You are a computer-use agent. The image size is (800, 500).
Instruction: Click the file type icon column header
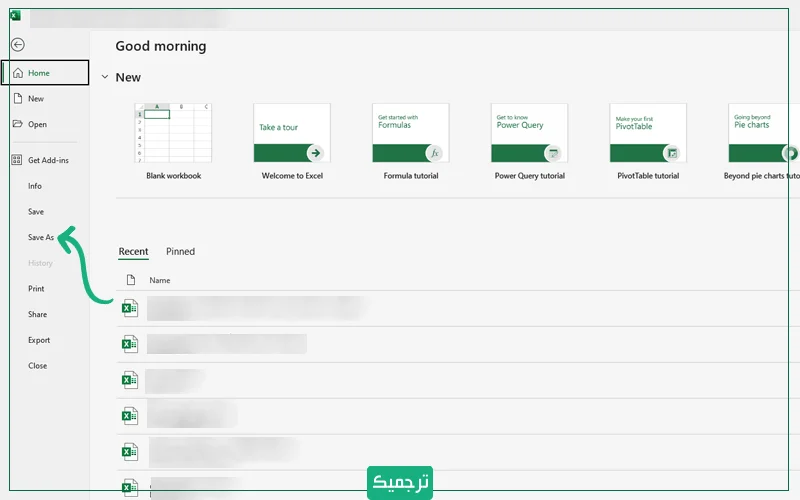click(131, 280)
